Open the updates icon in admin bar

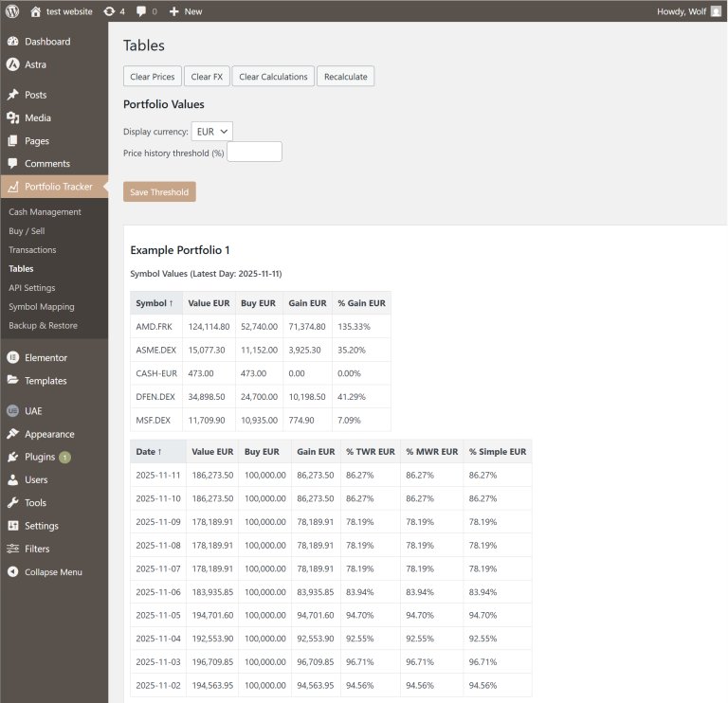pyautogui.click(x=109, y=11)
